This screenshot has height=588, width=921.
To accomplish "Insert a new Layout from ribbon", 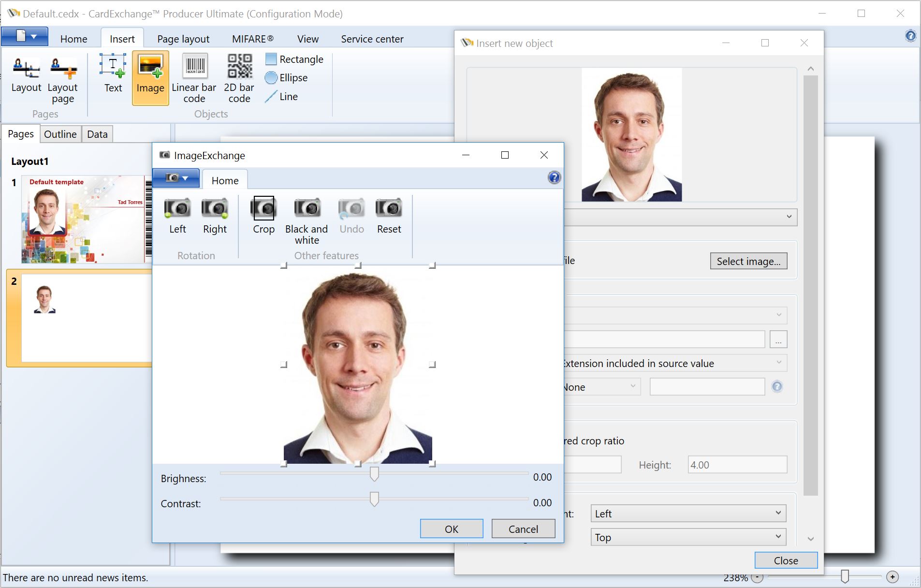I will (x=26, y=74).
